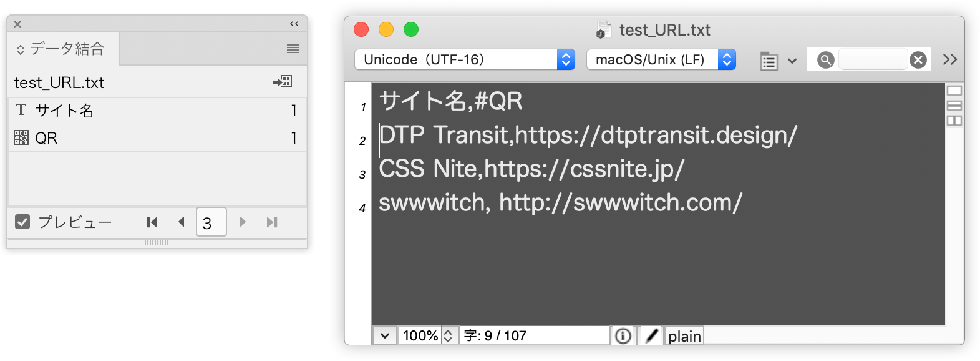Click the create merged document icon
Image resolution: width=980 pixels, height=361 pixels.
click(x=283, y=81)
